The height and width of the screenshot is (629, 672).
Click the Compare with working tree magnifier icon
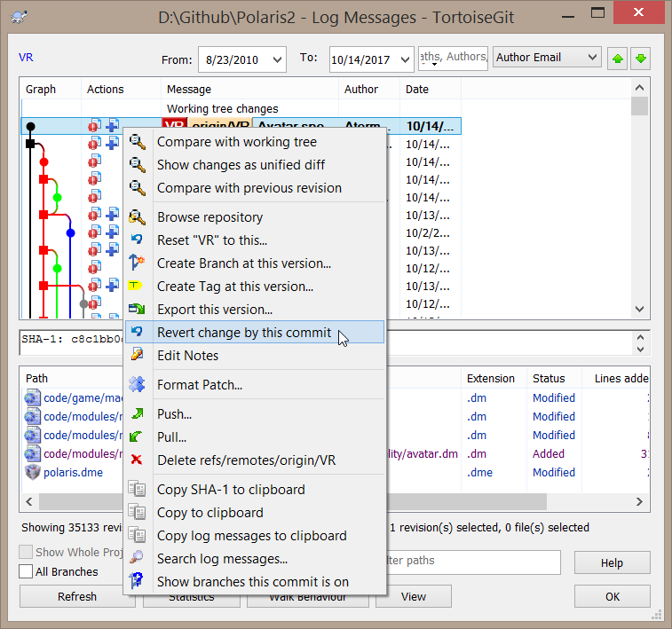138,142
